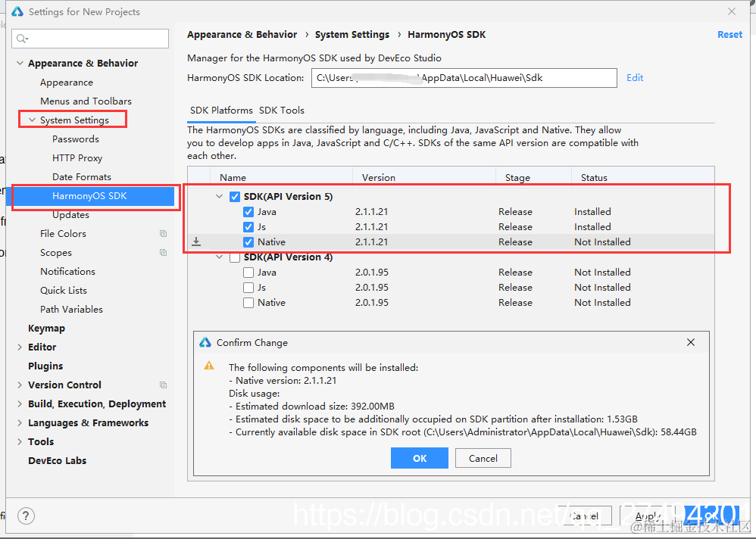Expand the Editor settings node

pyautogui.click(x=20, y=347)
